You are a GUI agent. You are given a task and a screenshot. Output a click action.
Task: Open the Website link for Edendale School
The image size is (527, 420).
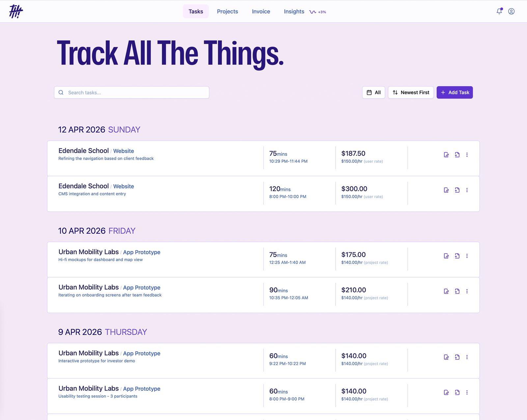(x=124, y=151)
